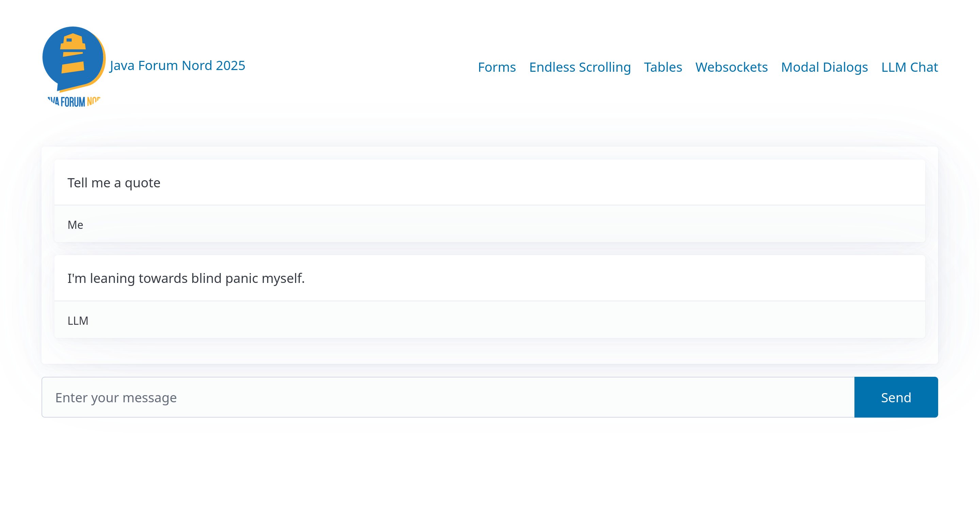Open the Tables page
Viewport: 980px width, 523px height.
[663, 67]
